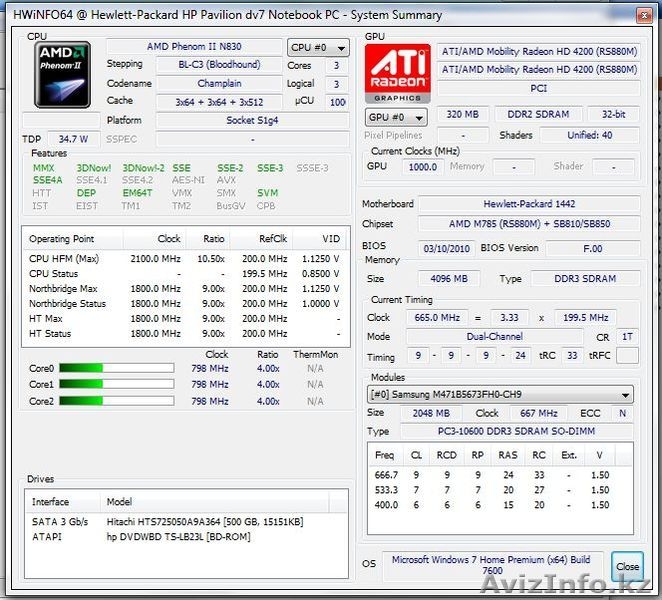Click the BL-C3 (Bloodhound) stepping field

click(219, 65)
